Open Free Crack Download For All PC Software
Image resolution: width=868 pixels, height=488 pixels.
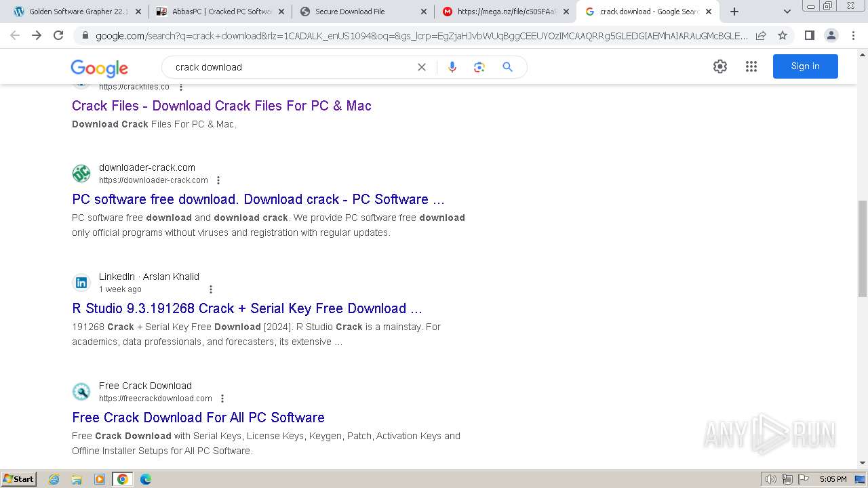point(198,418)
